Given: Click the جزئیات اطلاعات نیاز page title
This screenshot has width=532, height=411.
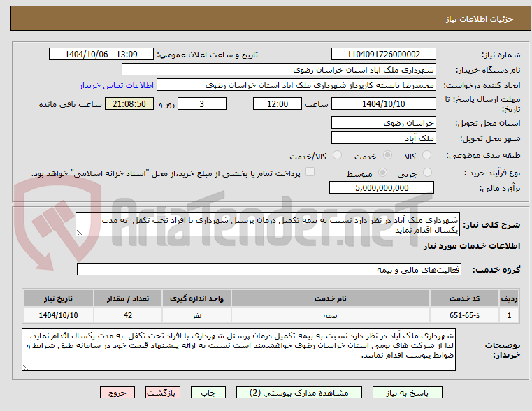Looking at the screenshot, I should coord(479,19).
